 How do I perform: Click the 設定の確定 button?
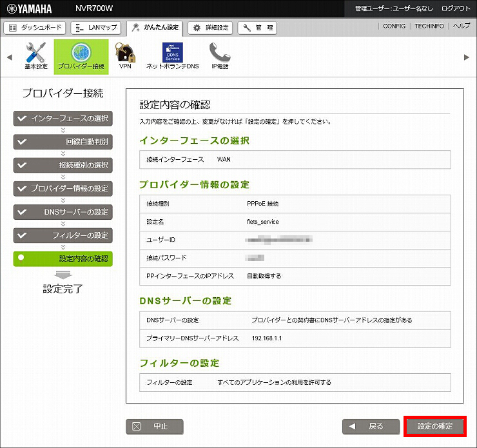tap(434, 427)
